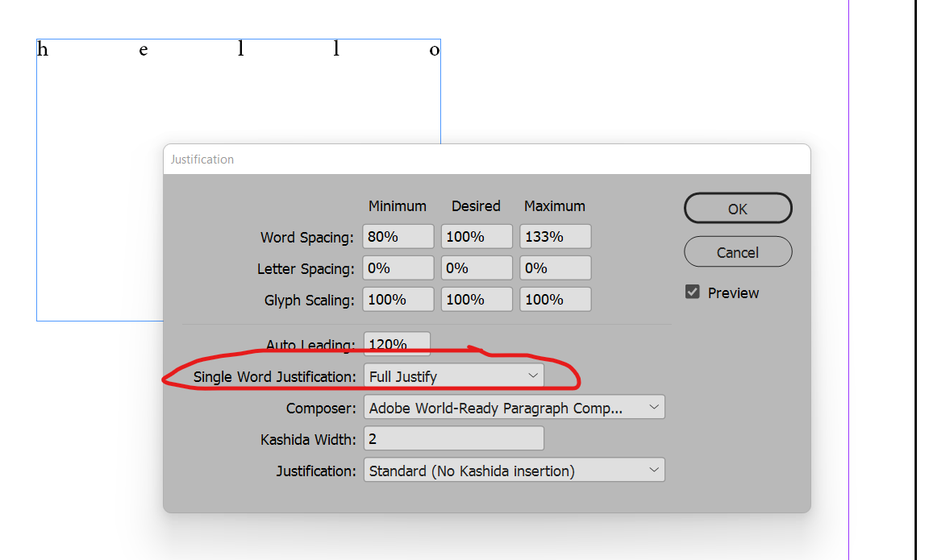Edit the Glyph Scaling minimum field
Screen dimensions: 933x560
pos(398,299)
